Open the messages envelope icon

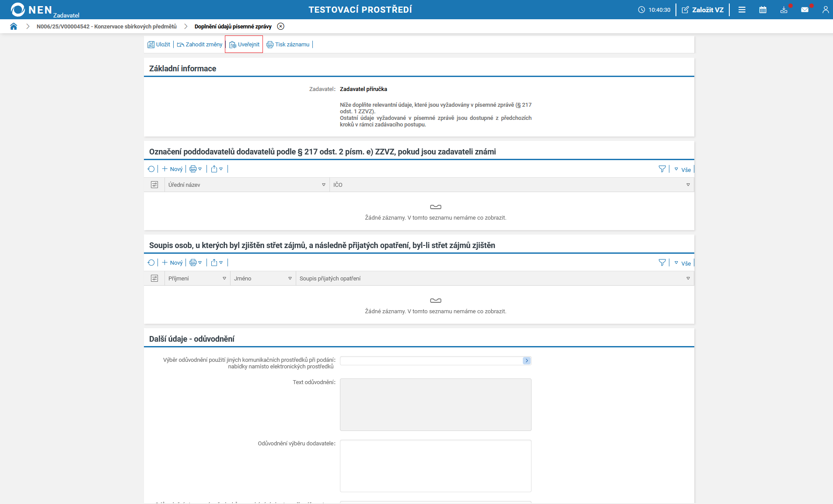pos(805,10)
